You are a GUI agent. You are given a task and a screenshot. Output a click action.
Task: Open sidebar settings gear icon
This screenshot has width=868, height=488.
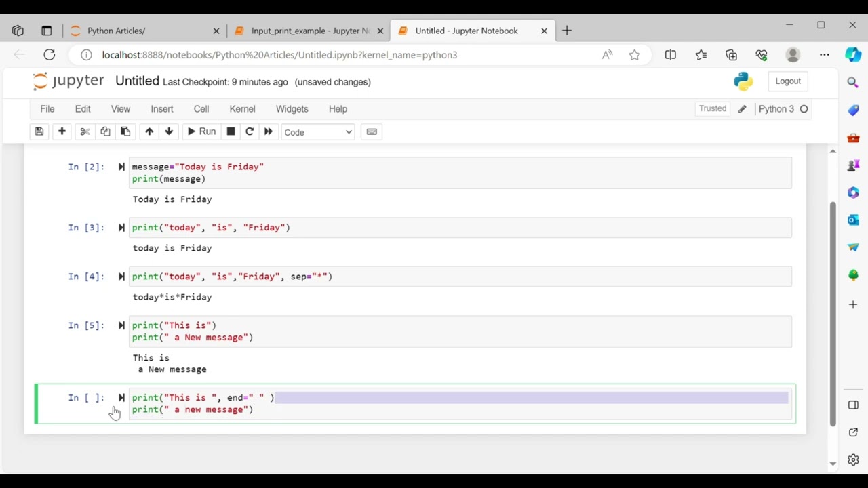coord(853,460)
